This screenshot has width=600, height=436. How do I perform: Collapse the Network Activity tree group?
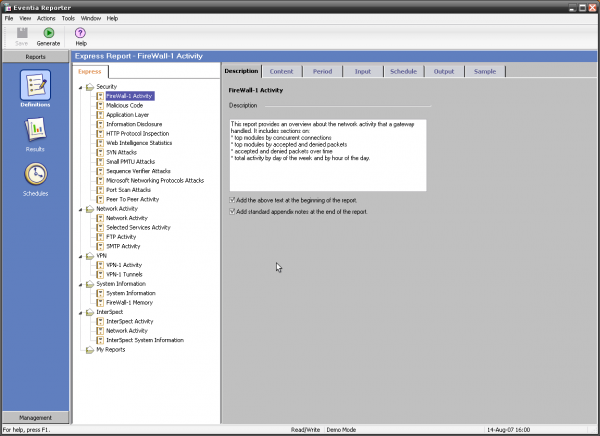[x=80, y=210]
